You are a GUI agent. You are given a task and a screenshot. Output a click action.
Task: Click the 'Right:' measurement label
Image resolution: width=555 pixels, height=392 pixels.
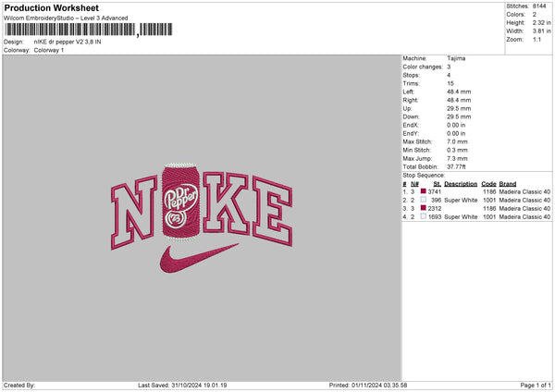point(410,100)
